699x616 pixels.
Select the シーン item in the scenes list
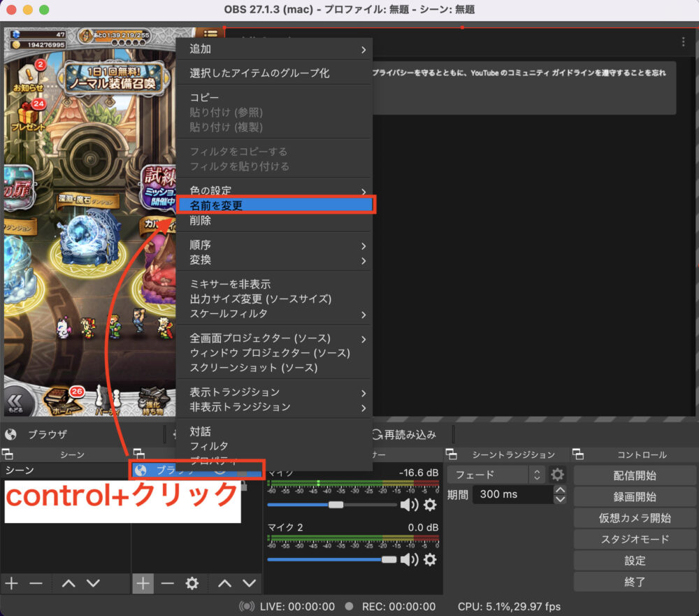tap(65, 471)
